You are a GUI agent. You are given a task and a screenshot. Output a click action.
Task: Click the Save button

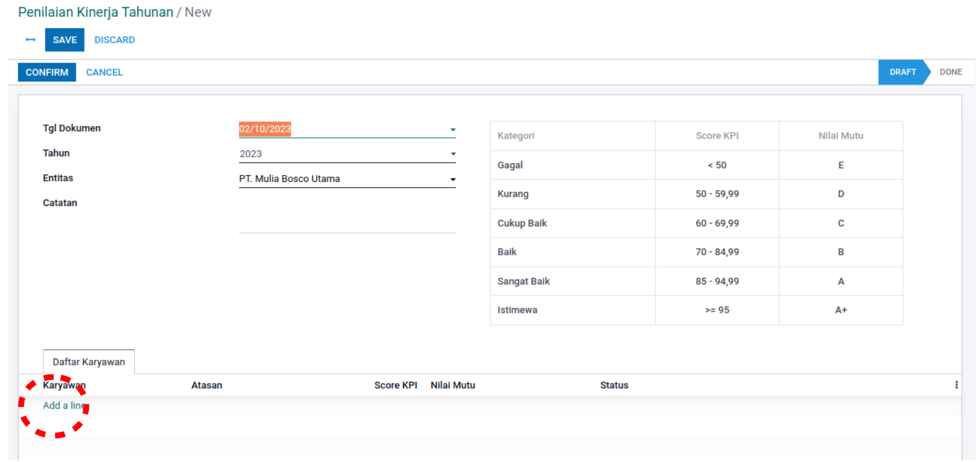point(64,40)
